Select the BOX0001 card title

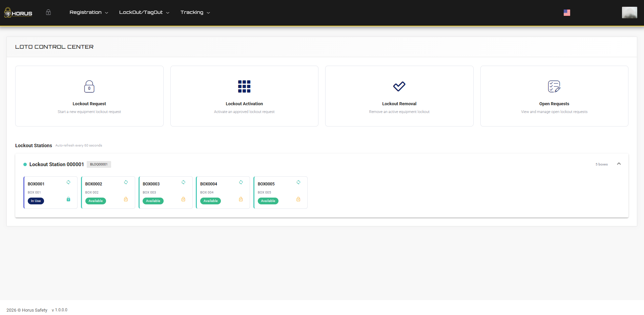[36, 184]
